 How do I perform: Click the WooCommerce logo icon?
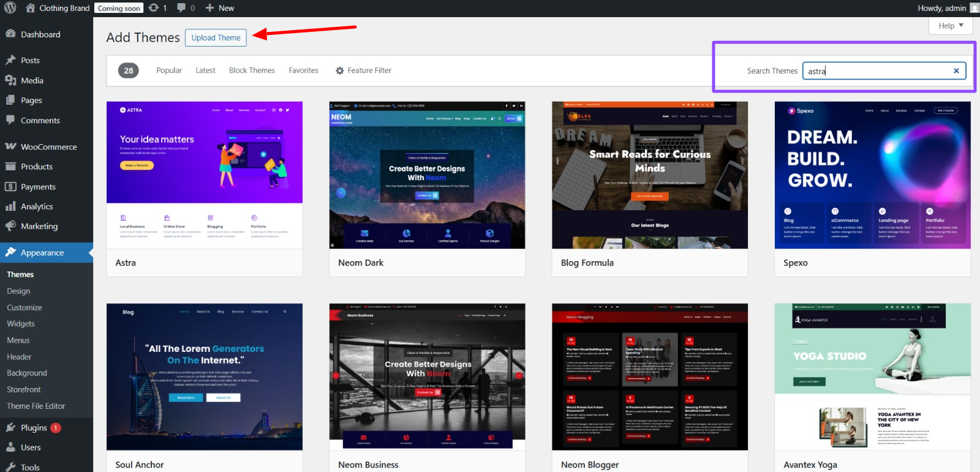(10, 147)
